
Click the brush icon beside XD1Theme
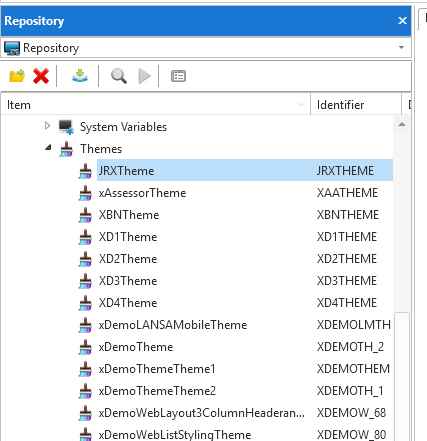[85, 237]
